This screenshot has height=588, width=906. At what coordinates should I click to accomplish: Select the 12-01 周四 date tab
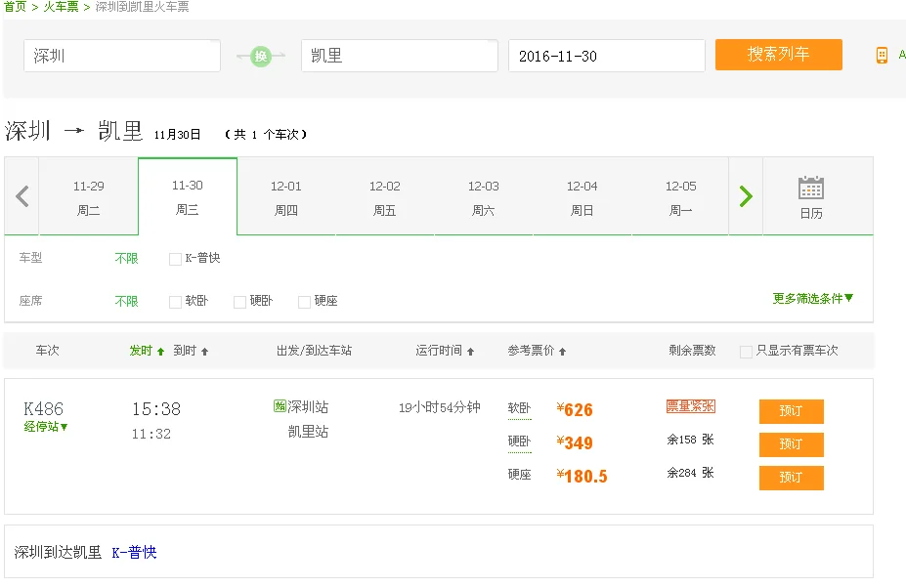285,195
